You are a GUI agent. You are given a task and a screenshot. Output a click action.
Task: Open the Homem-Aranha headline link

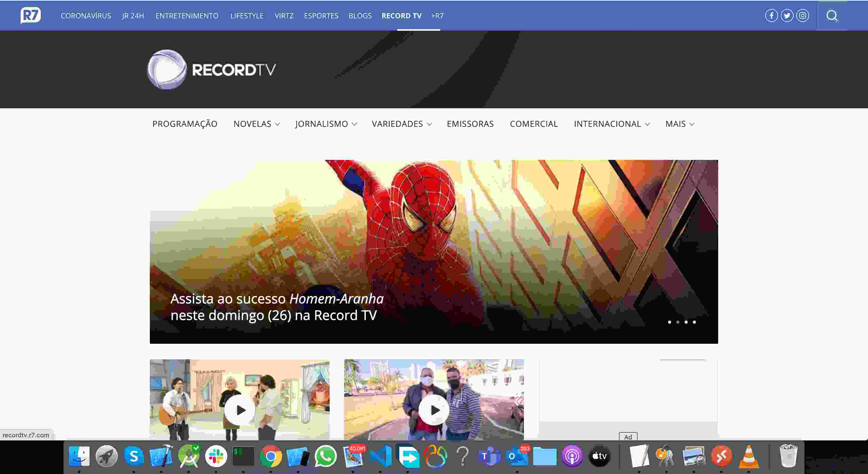click(277, 307)
